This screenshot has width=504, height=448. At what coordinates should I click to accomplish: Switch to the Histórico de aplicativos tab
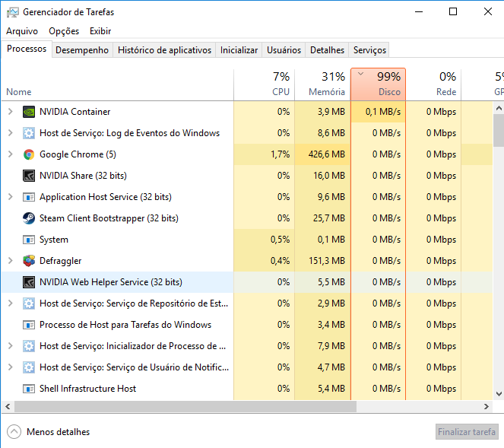(x=164, y=50)
